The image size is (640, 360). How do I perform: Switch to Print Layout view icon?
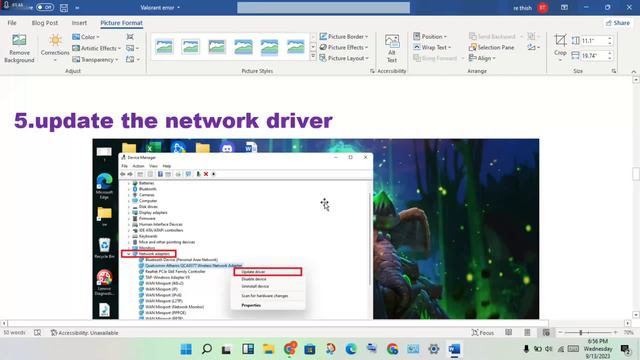(x=527, y=333)
